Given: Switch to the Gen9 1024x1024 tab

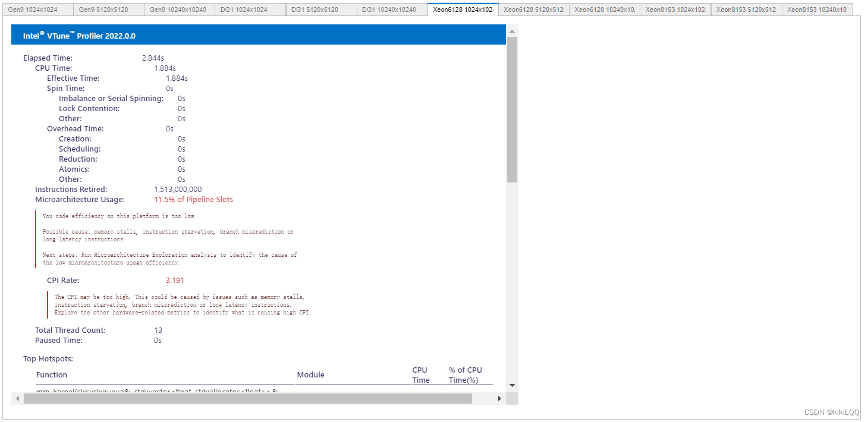Looking at the screenshot, I should (x=38, y=10).
